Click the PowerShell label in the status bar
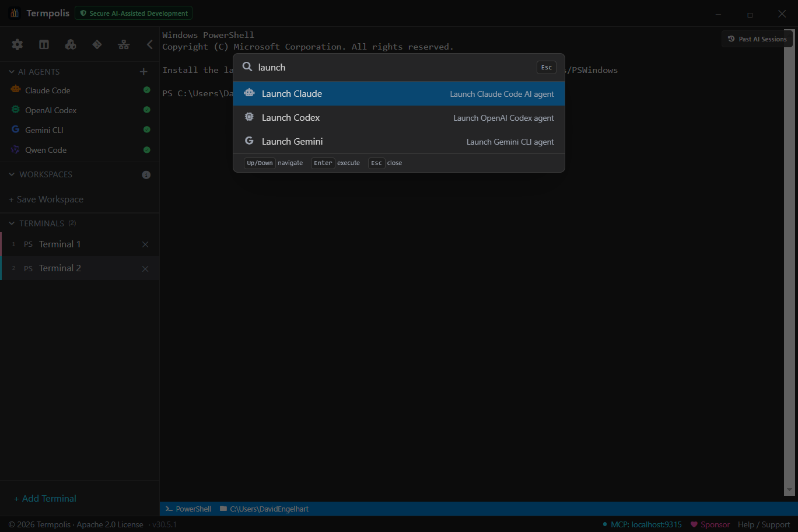Viewport: 798px width, 532px height. pos(194,509)
